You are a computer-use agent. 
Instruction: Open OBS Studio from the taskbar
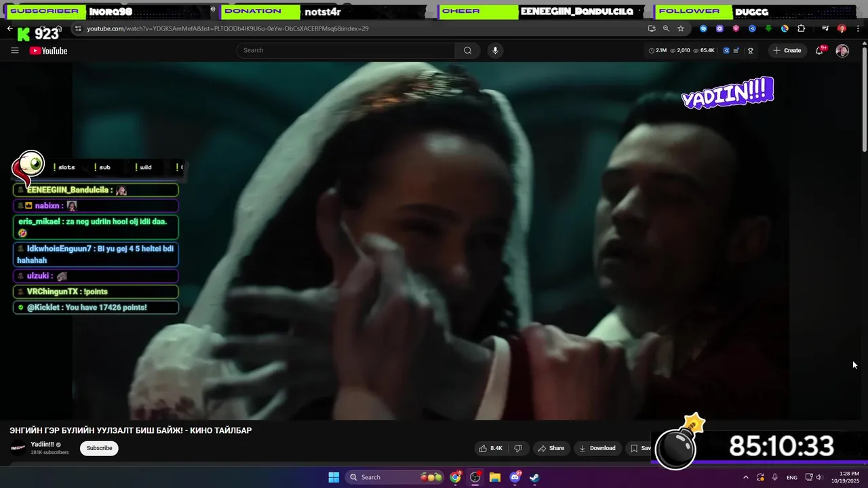pyautogui.click(x=475, y=477)
